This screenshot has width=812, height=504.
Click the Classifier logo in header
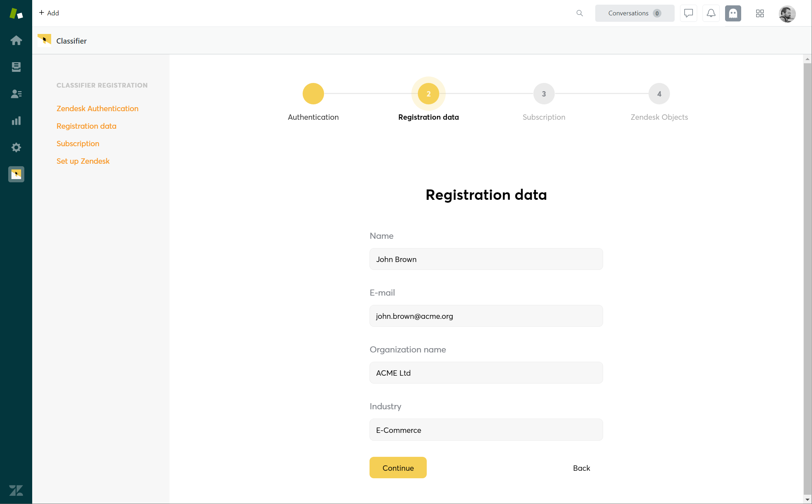44,40
